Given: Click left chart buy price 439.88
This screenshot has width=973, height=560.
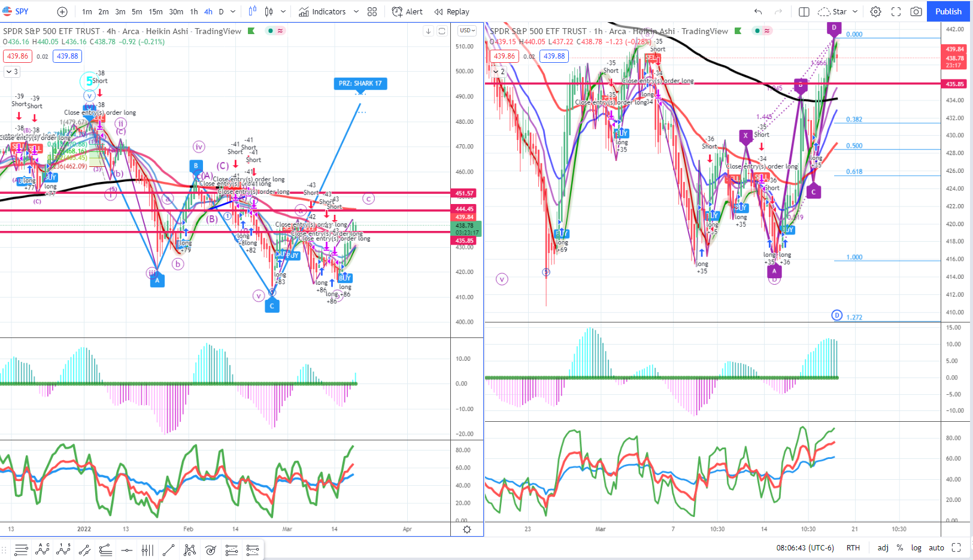Looking at the screenshot, I should 67,56.
